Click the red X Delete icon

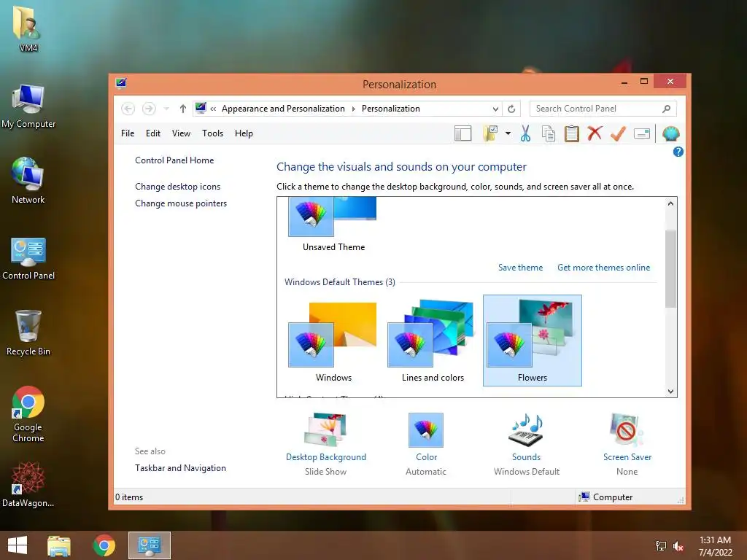(595, 133)
